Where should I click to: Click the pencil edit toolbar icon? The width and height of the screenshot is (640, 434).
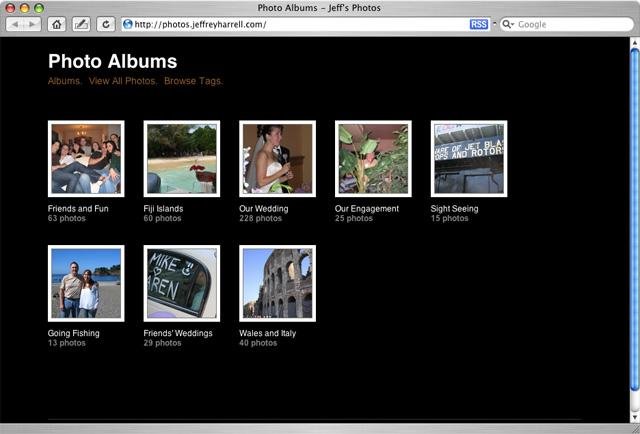81,24
